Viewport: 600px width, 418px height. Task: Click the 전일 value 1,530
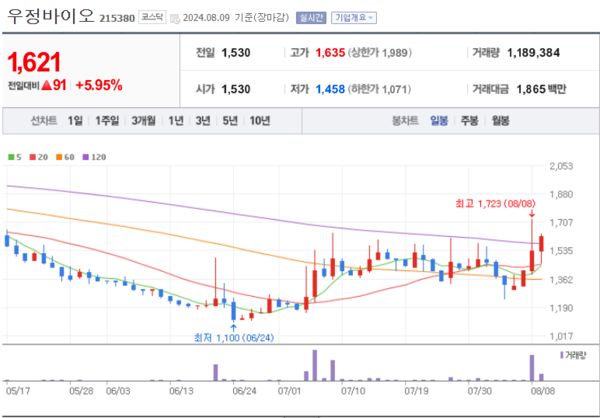coord(236,52)
